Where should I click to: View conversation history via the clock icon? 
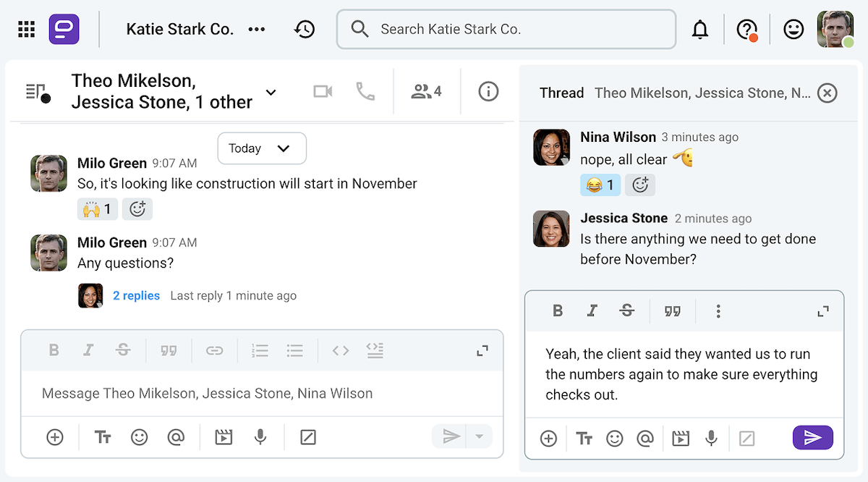[x=305, y=29]
